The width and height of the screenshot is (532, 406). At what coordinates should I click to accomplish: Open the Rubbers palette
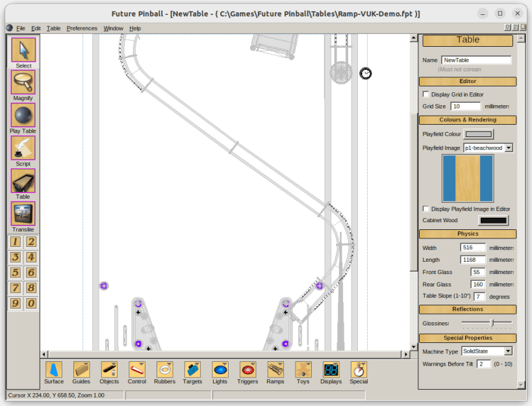click(165, 370)
